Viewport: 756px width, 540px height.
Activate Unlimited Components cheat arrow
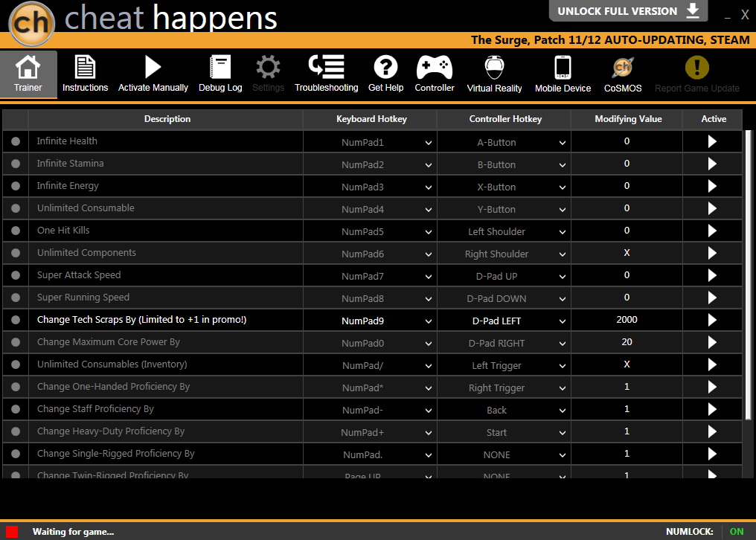tap(712, 253)
